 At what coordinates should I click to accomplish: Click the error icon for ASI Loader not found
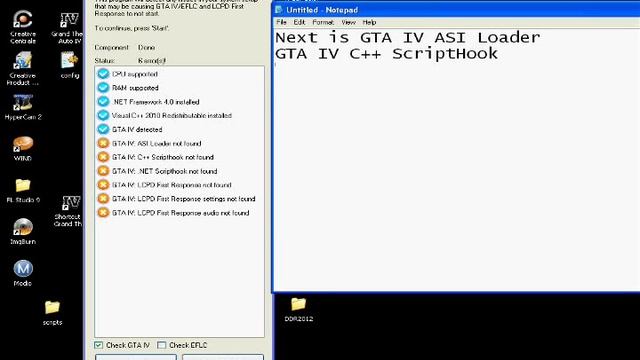coord(103,143)
